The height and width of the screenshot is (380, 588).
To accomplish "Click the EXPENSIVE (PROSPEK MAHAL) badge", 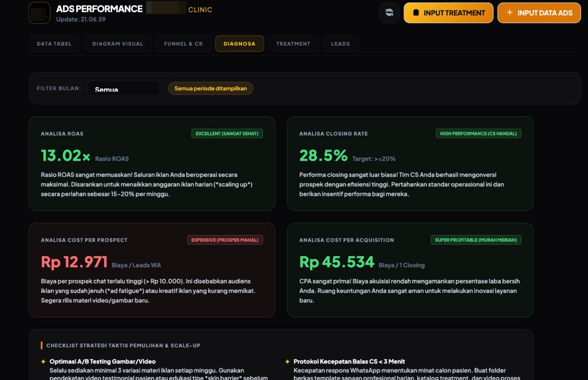I will click(x=225, y=240).
